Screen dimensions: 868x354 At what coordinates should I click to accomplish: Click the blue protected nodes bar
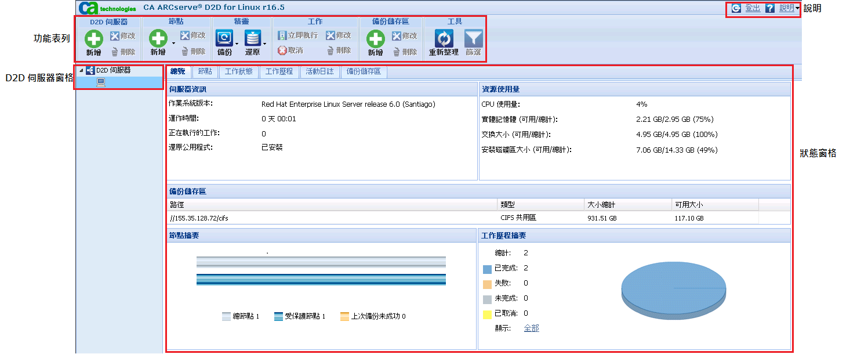[321, 280]
